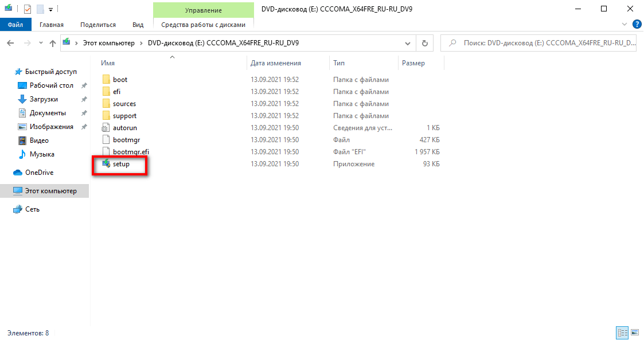Image resolution: width=644 pixels, height=340 pixels.
Task: Click DVD-дисковод (E:) breadcrumb in address bar
Action: (223, 43)
